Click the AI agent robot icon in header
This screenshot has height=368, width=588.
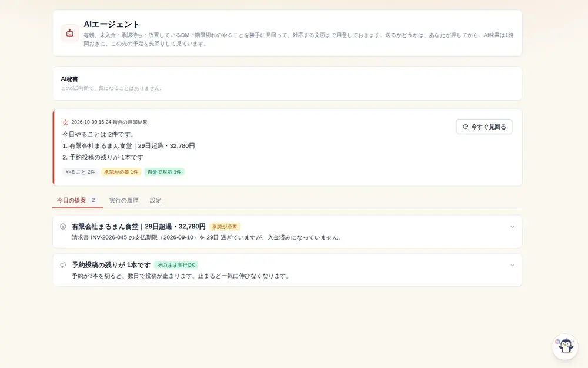(70, 34)
